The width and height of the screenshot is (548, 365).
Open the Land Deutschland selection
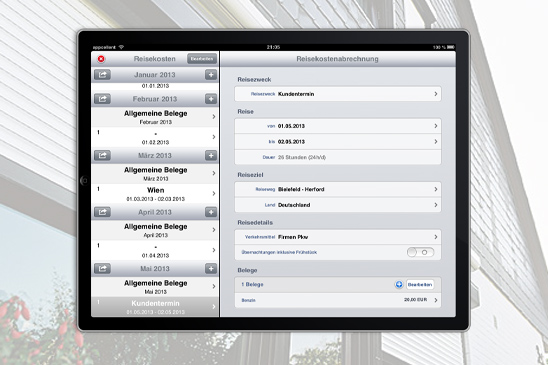pyautogui.click(x=338, y=205)
